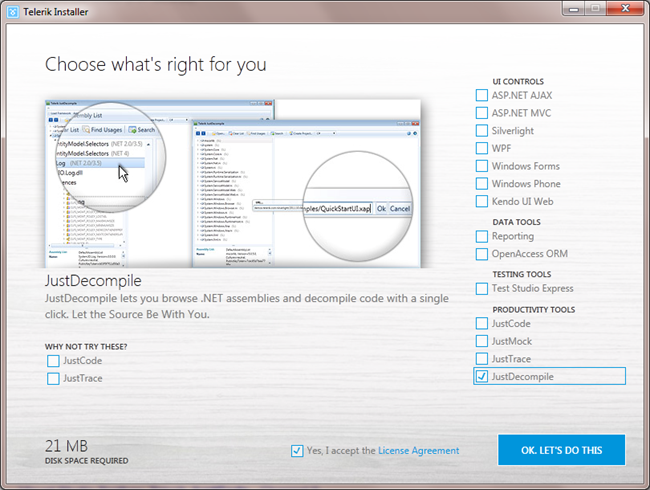This screenshot has width=650, height=490.
Task: Tick the WPF checkbox
Action: (482, 148)
